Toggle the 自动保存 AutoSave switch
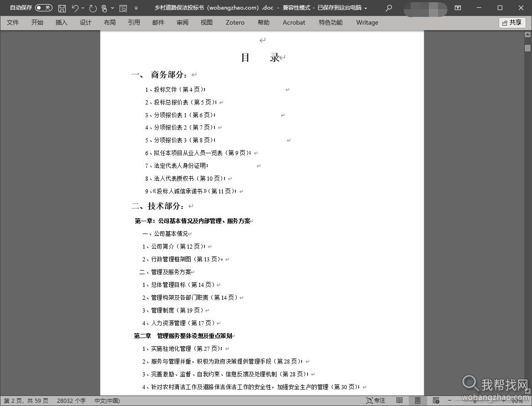 pos(44,7)
